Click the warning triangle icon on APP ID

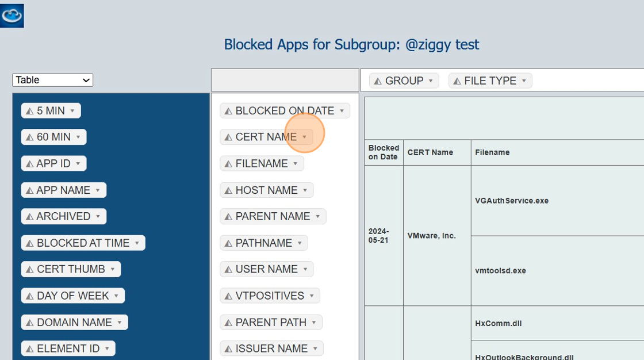30,164
